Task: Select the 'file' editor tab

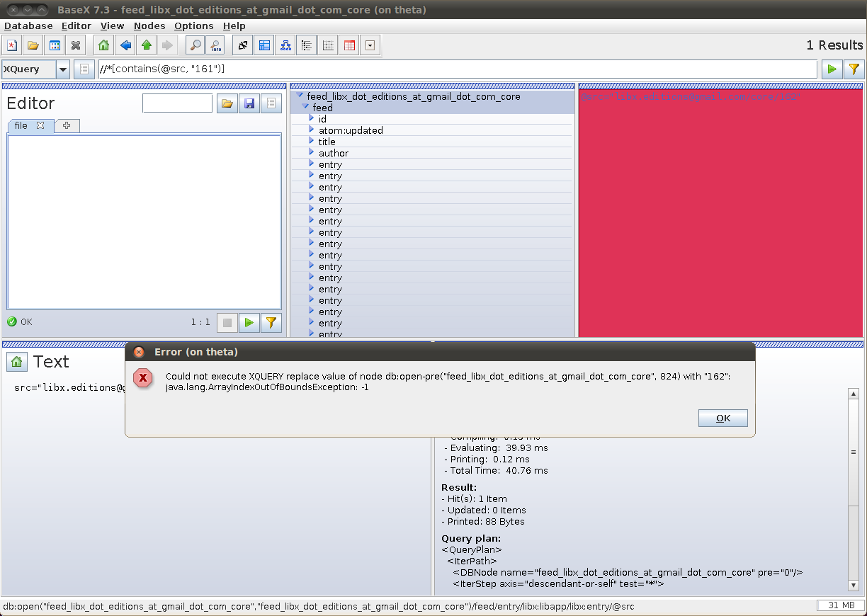Action: click(x=21, y=125)
